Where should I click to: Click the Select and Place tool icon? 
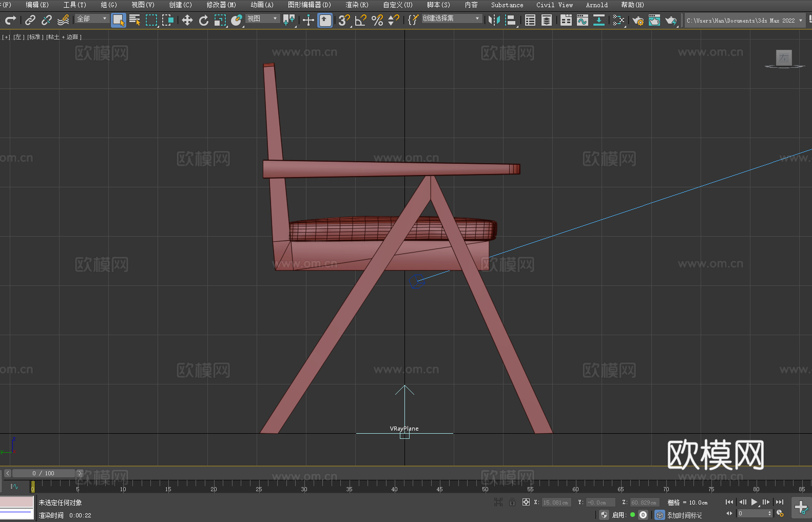[x=237, y=20]
